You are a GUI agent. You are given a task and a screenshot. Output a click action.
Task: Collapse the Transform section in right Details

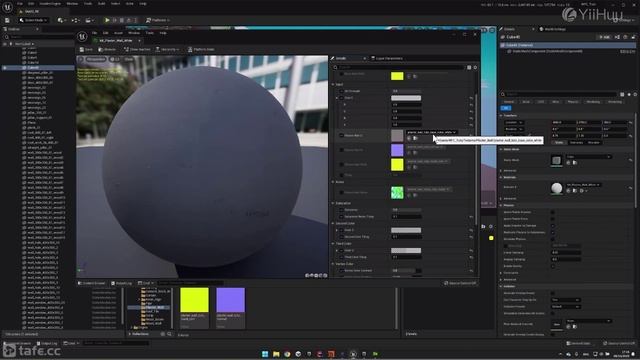pyautogui.click(x=501, y=116)
